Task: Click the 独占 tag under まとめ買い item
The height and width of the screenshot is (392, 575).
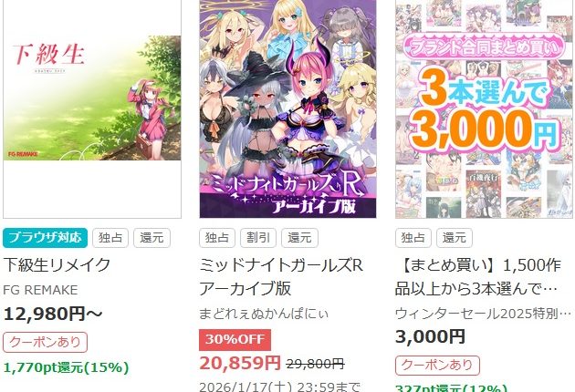Action: tap(413, 238)
